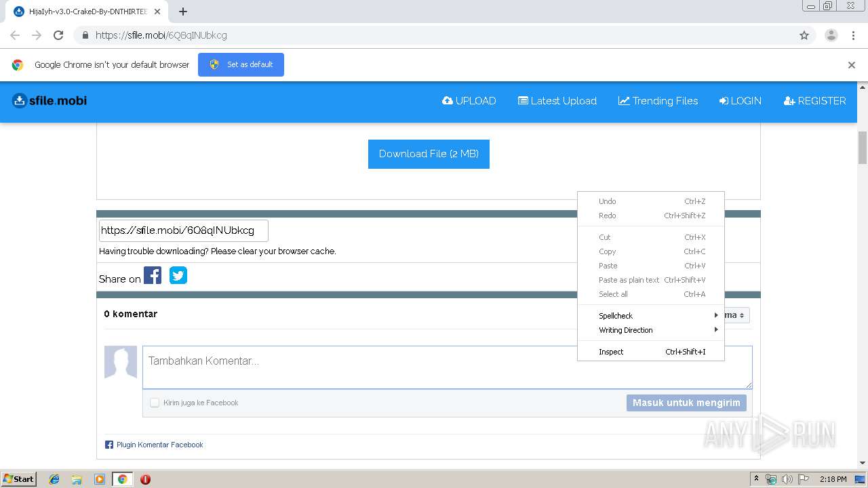This screenshot has height=488, width=868.
Task: Choose Paste as plain text
Action: [651, 280]
